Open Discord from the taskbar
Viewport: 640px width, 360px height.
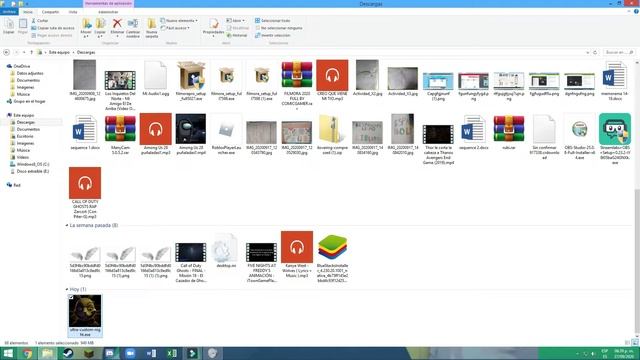click(x=110, y=353)
